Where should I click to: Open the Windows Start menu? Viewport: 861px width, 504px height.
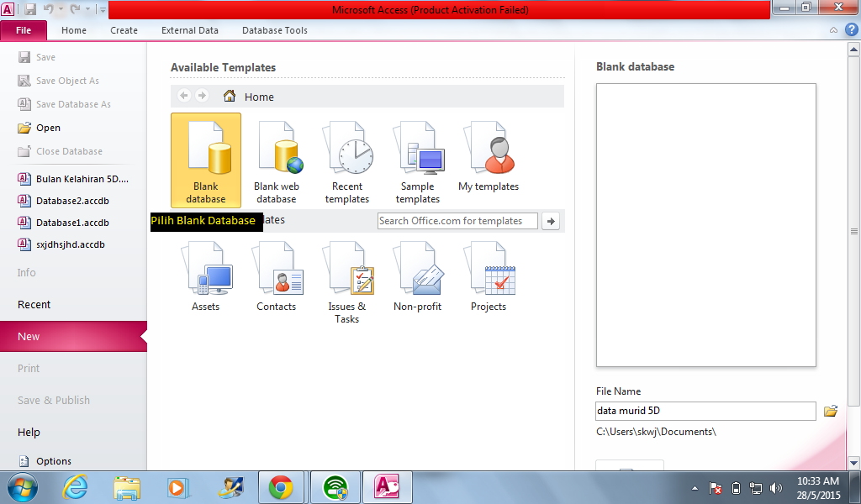tap(23, 487)
